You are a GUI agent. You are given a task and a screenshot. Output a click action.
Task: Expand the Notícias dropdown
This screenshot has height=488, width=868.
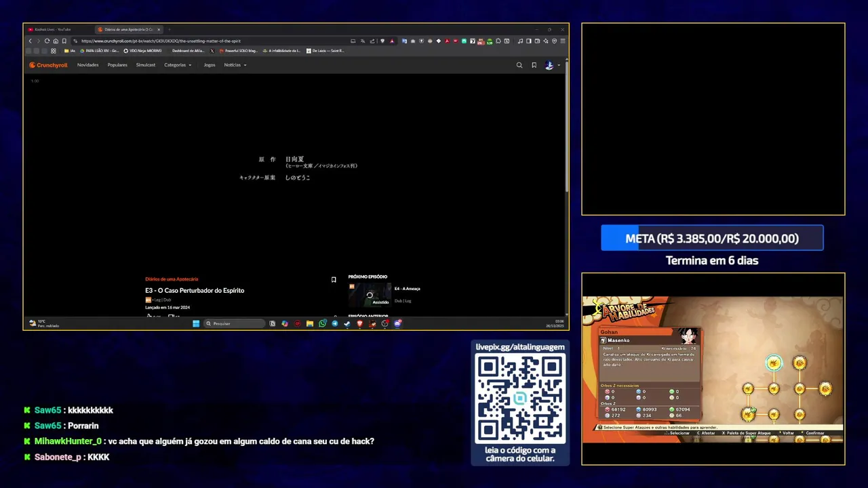[235, 65]
